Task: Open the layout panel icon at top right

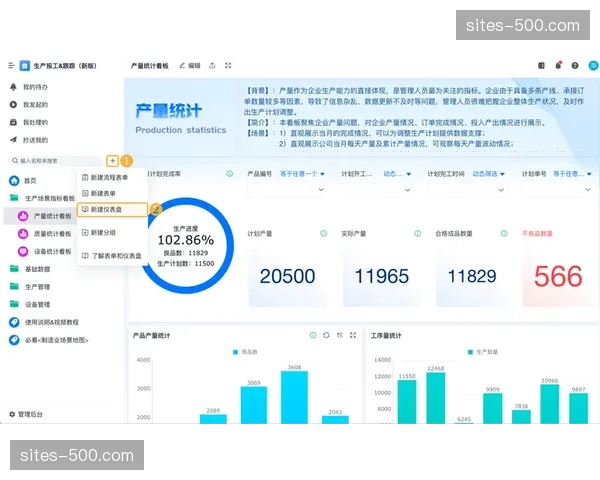Action: (x=541, y=65)
